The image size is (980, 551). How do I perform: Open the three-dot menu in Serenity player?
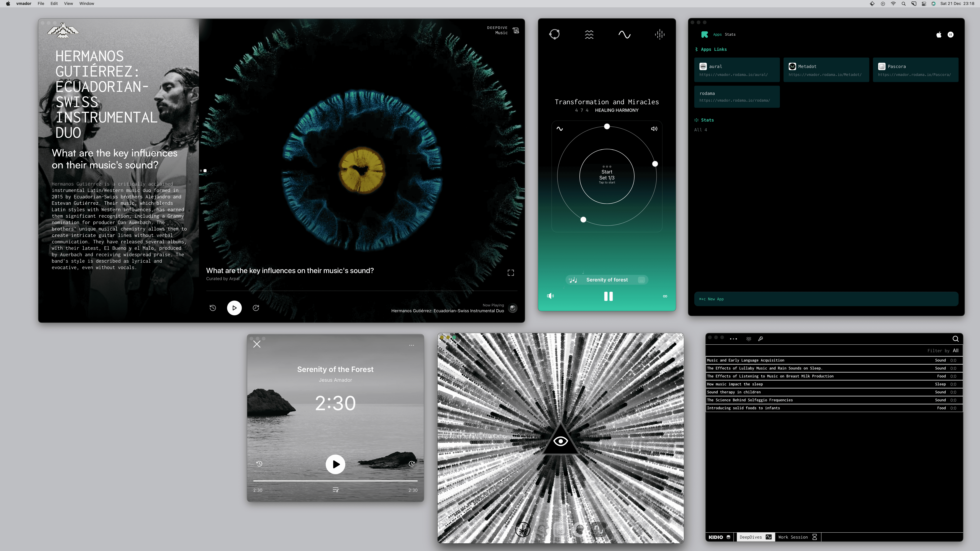(x=411, y=345)
